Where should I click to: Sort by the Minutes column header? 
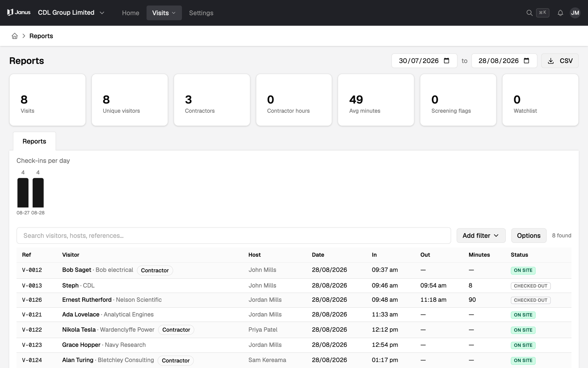[479, 255]
